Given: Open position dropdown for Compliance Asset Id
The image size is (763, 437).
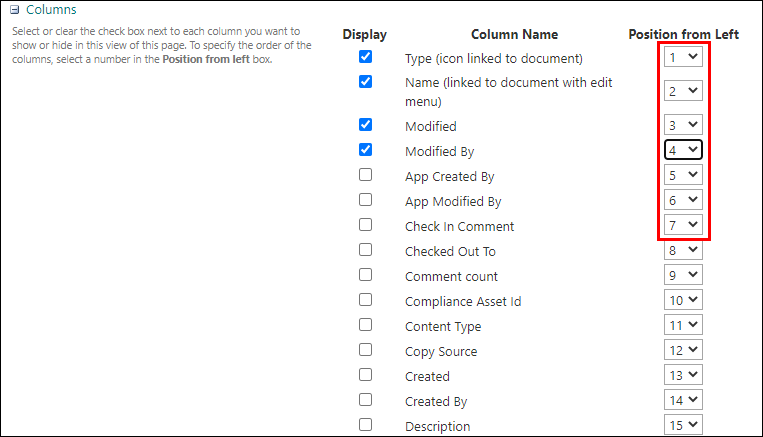Looking at the screenshot, I should 684,300.
